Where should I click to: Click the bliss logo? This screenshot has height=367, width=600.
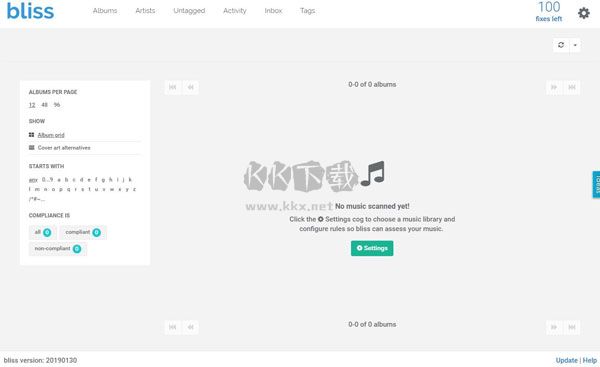pos(31,11)
